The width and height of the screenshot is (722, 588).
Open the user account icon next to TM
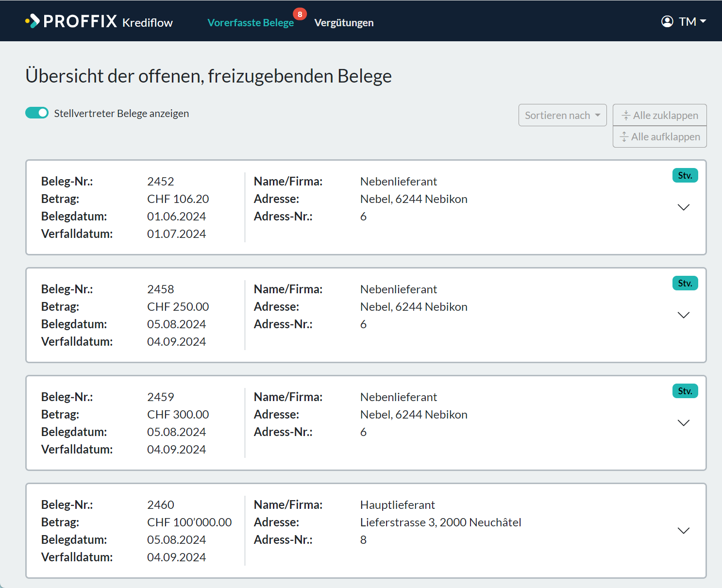click(667, 21)
